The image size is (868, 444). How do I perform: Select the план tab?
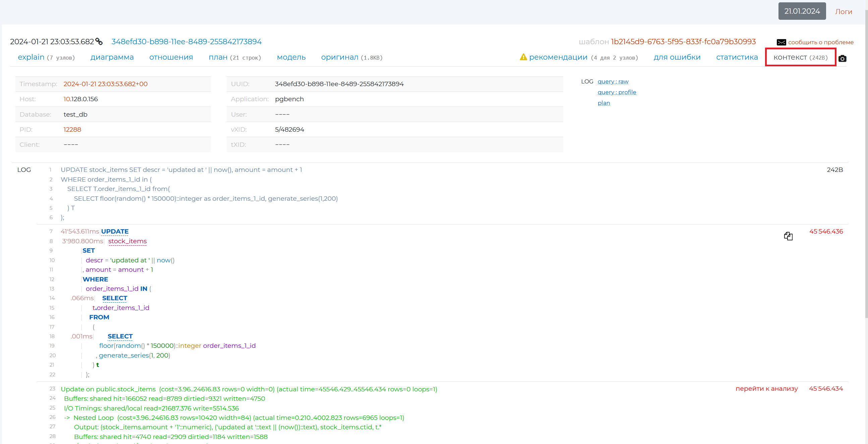coord(218,57)
